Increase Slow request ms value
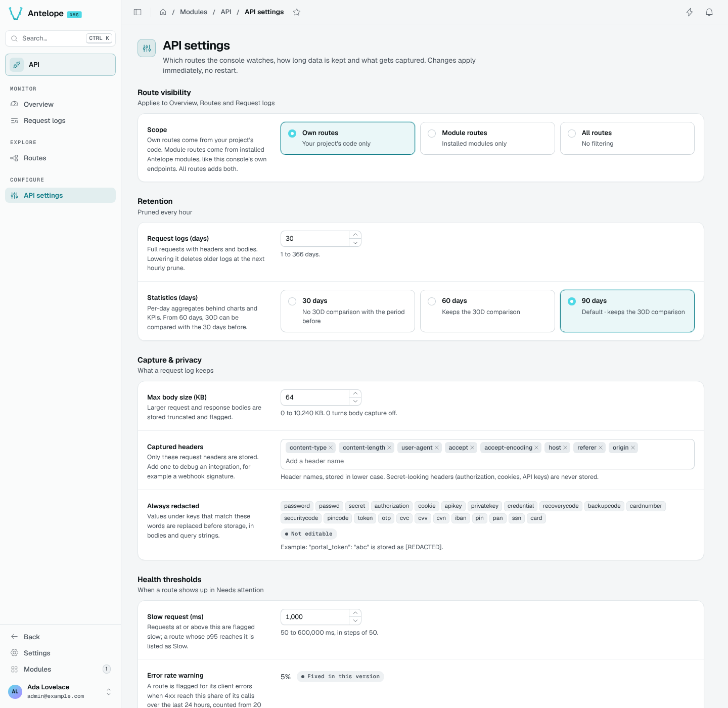Image resolution: width=728 pixels, height=708 pixels. click(355, 613)
